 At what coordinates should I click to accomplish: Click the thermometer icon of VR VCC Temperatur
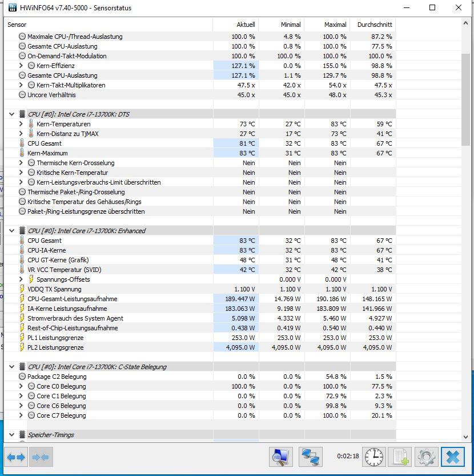click(22, 270)
